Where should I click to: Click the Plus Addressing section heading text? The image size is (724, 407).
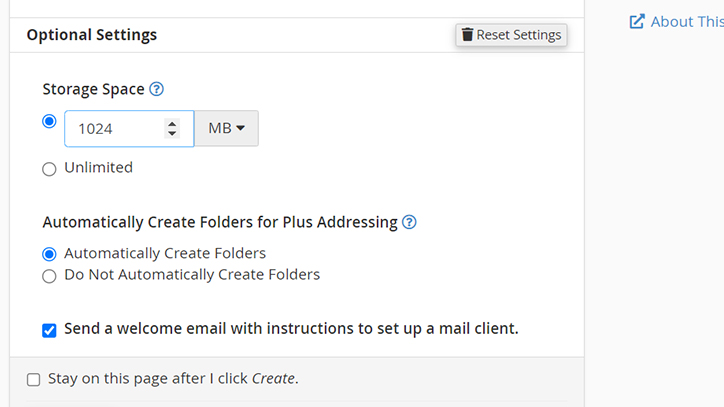click(x=220, y=222)
